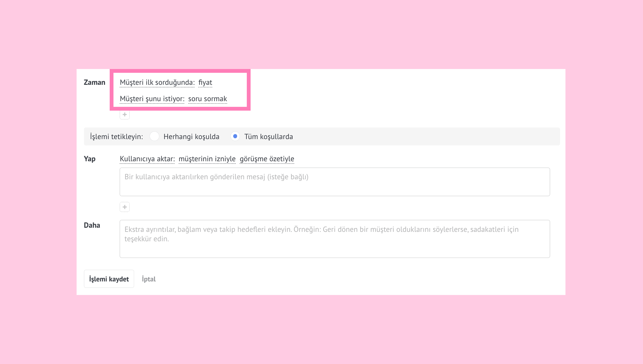Change the 'müşterinin izniyle' option

coord(207,159)
